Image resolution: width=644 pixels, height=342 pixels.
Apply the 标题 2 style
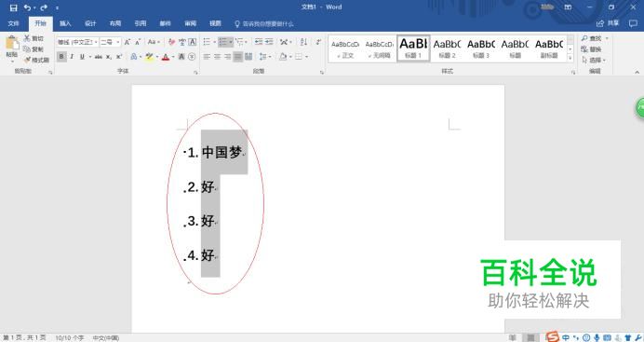[x=447, y=48]
